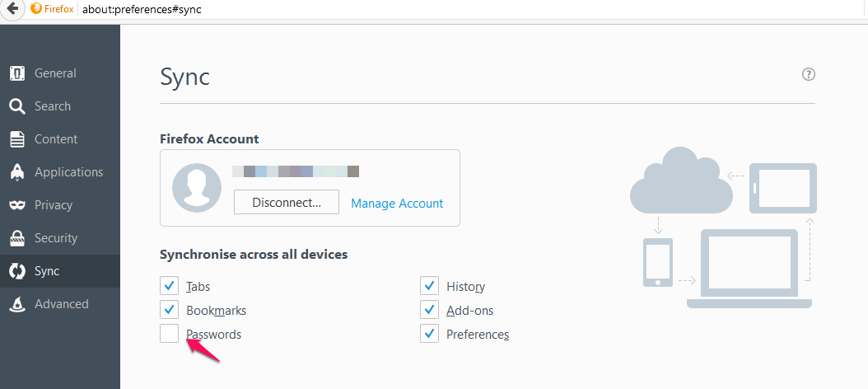868x389 pixels.
Task: Click the Security padlock sidebar icon
Action: pyautogui.click(x=17, y=238)
